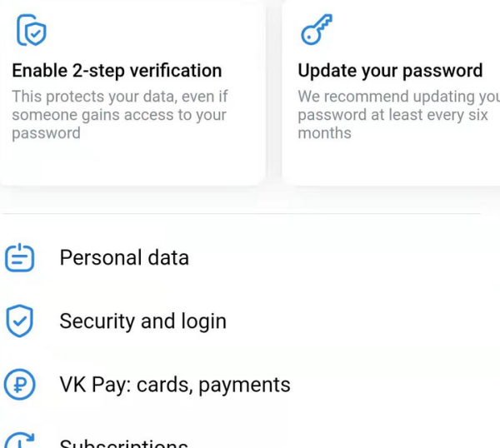Screen dimensions: 500x448
Task: Open the Subscriptions menu entry
Action: tap(123, 443)
